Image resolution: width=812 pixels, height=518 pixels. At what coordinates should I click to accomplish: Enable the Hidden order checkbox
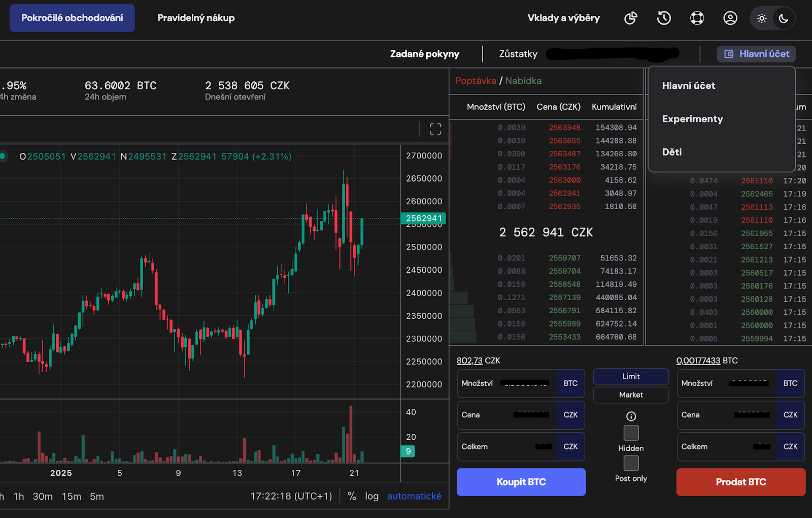click(x=631, y=433)
